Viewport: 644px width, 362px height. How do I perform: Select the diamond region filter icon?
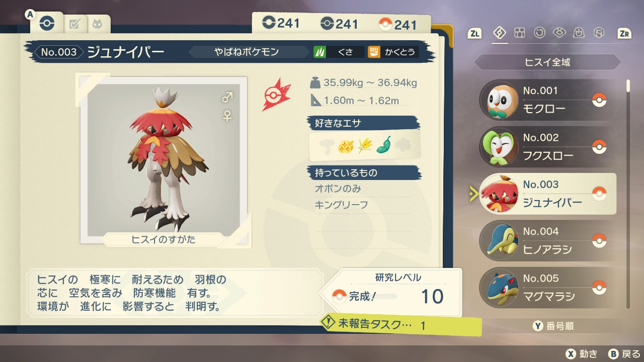500,33
